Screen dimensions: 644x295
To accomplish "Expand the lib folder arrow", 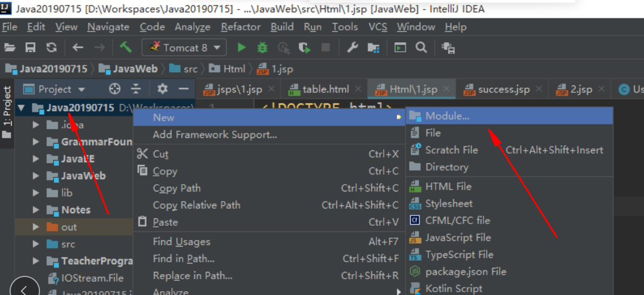I will [x=36, y=193].
